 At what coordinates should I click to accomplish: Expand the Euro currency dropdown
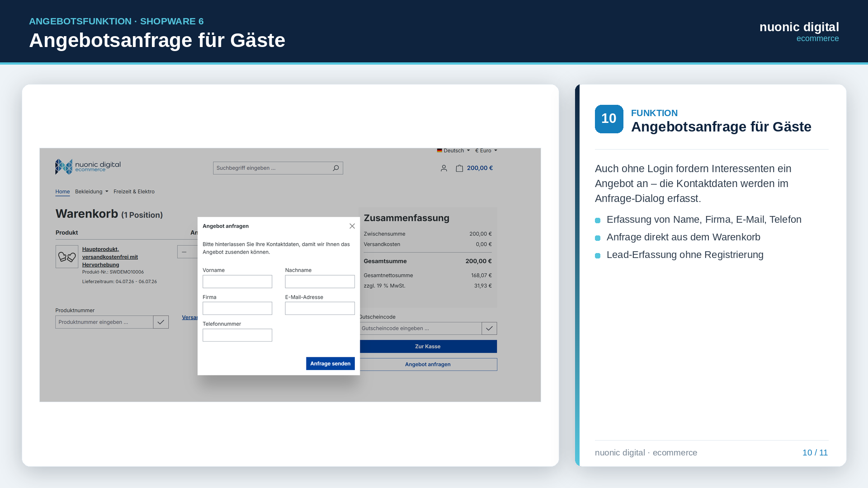(486, 150)
